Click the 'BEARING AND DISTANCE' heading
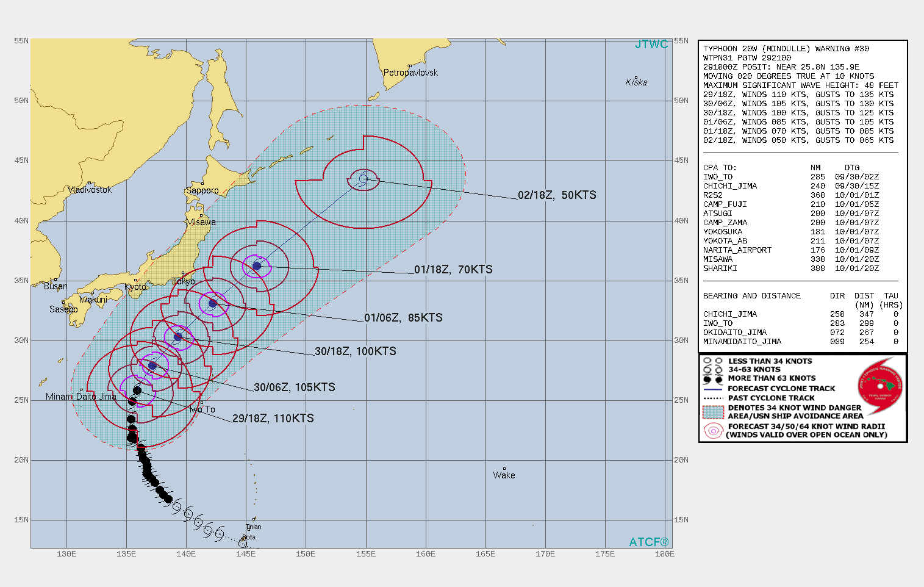 752,296
